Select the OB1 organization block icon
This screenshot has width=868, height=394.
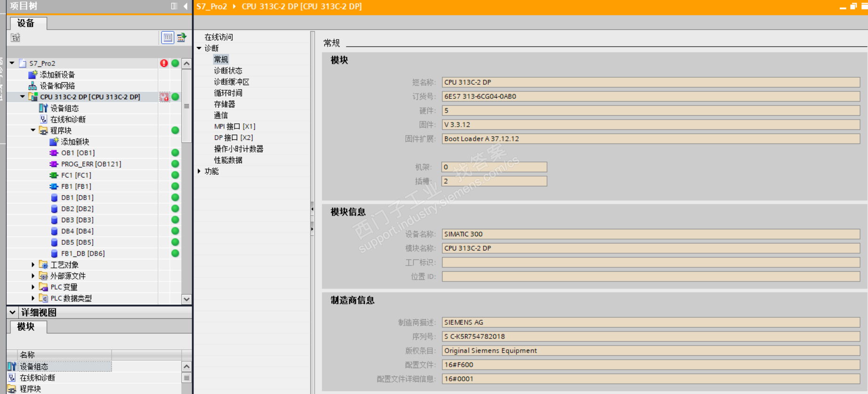54,153
